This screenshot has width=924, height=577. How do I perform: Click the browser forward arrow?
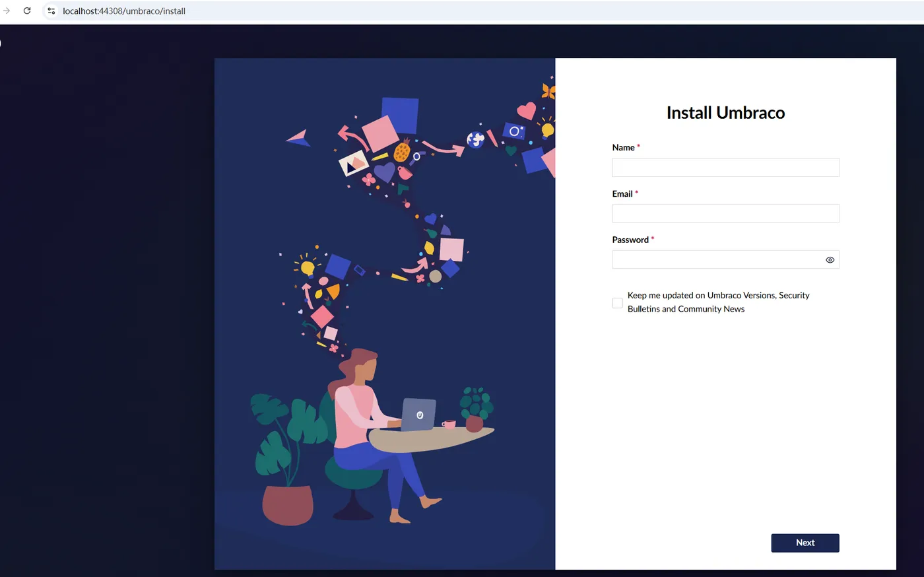[7, 11]
